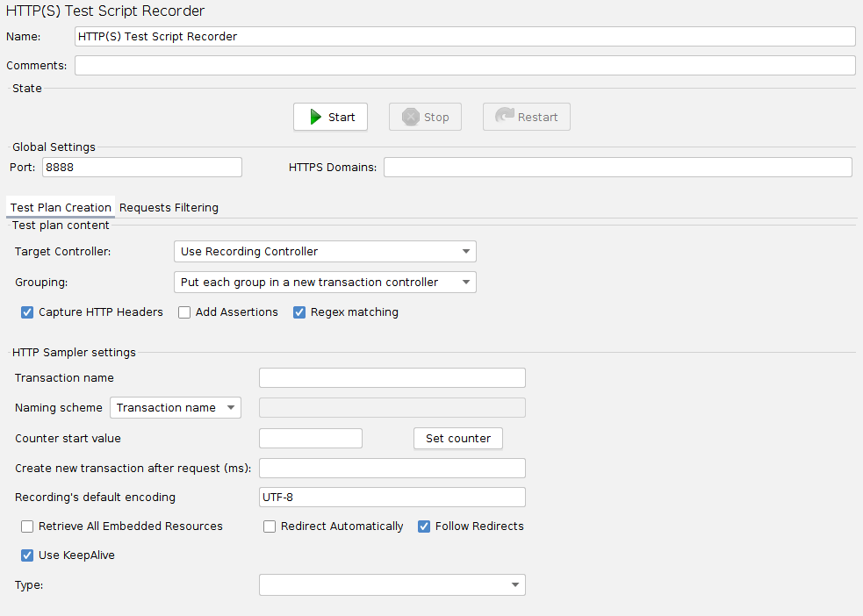Click the Set counter button
Viewport: 863px width, 616px height.
[457, 439]
